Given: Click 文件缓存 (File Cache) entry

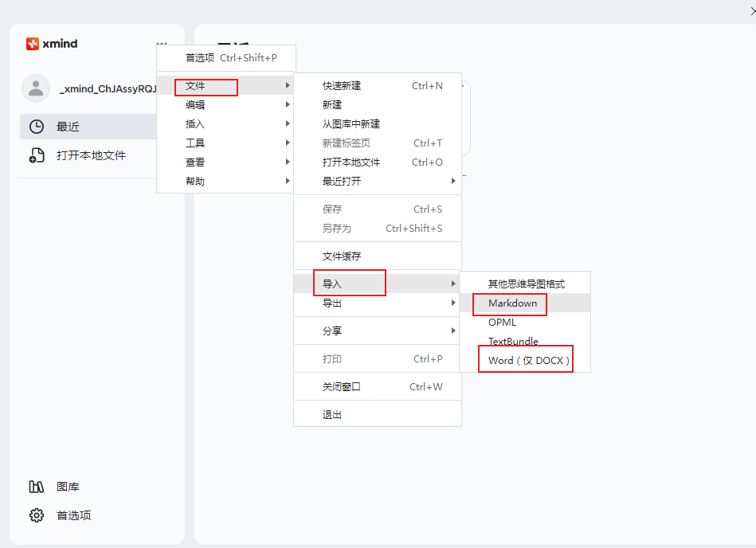Looking at the screenshot, I should click(342, 256).
